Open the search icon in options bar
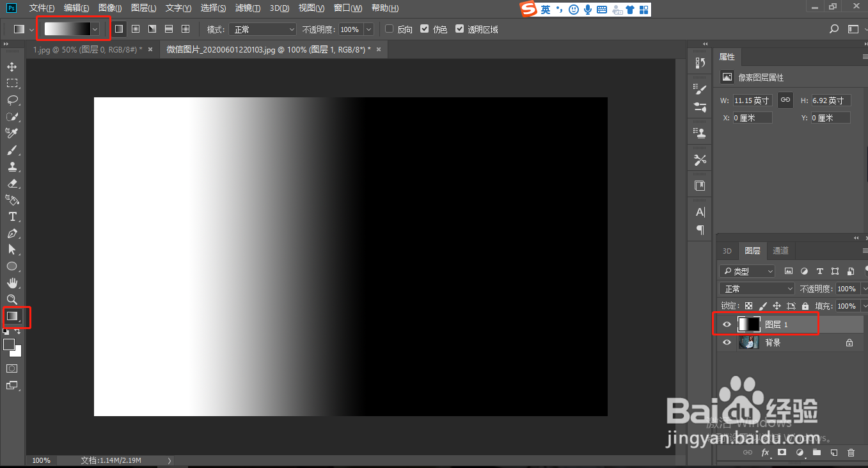 click(834, 29)
